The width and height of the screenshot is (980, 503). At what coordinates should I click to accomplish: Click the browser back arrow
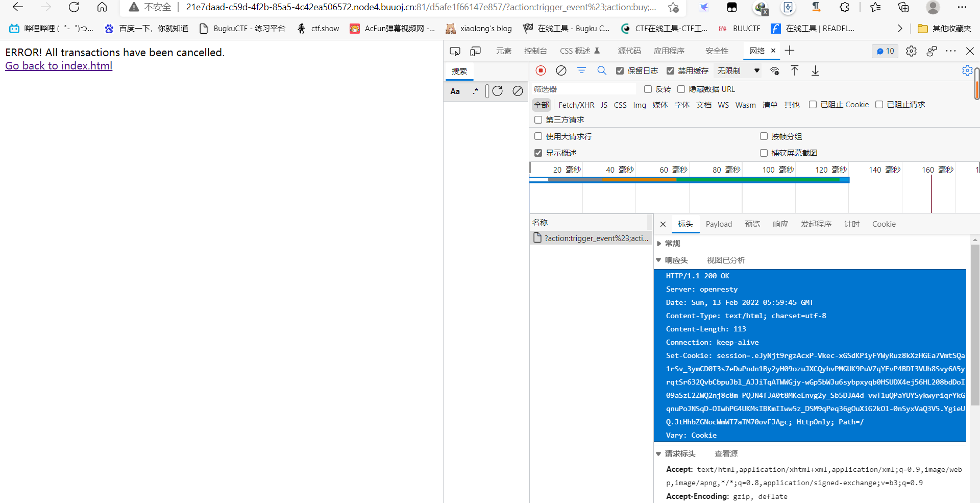(18, 7)
